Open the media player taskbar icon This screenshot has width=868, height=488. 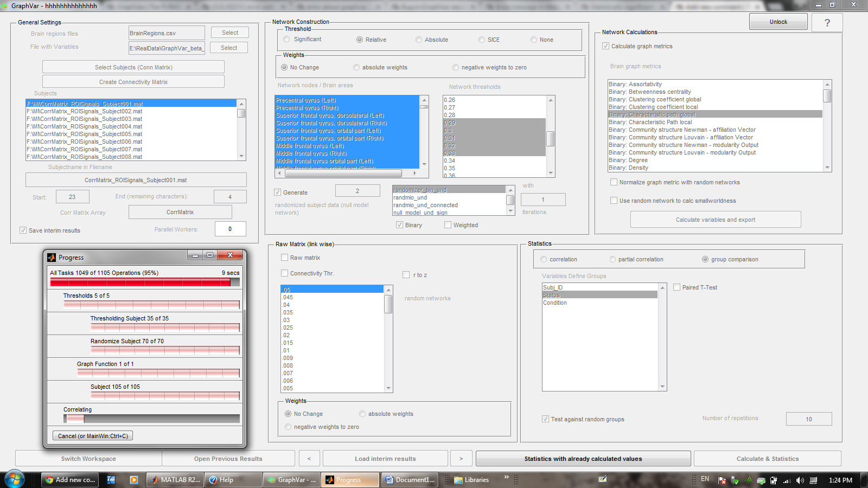134,480
